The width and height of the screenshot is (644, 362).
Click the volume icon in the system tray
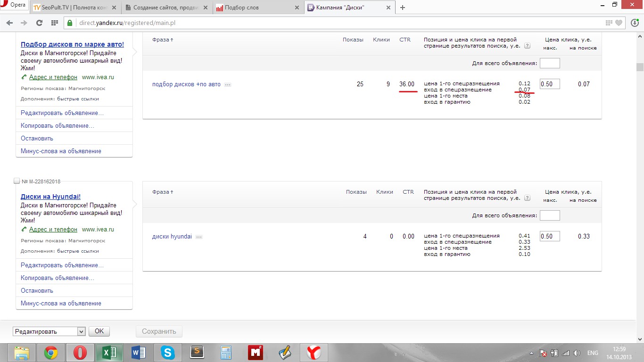tap(577, 353)
